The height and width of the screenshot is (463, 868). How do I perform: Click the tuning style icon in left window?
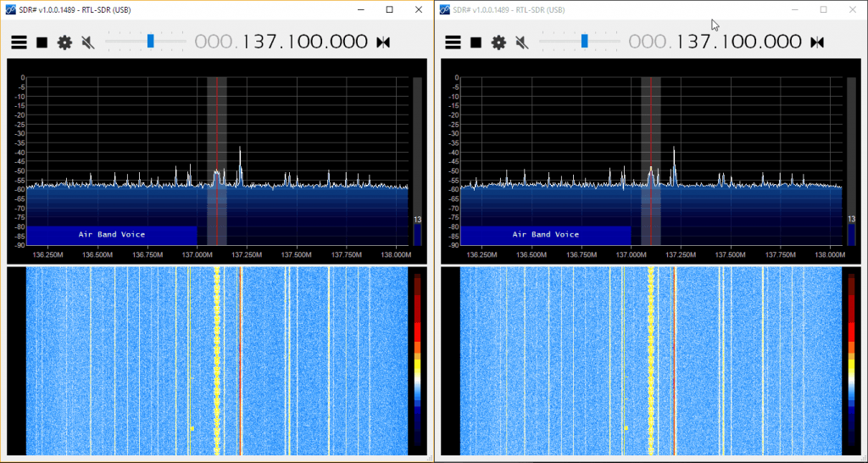[x=383, y=42]
